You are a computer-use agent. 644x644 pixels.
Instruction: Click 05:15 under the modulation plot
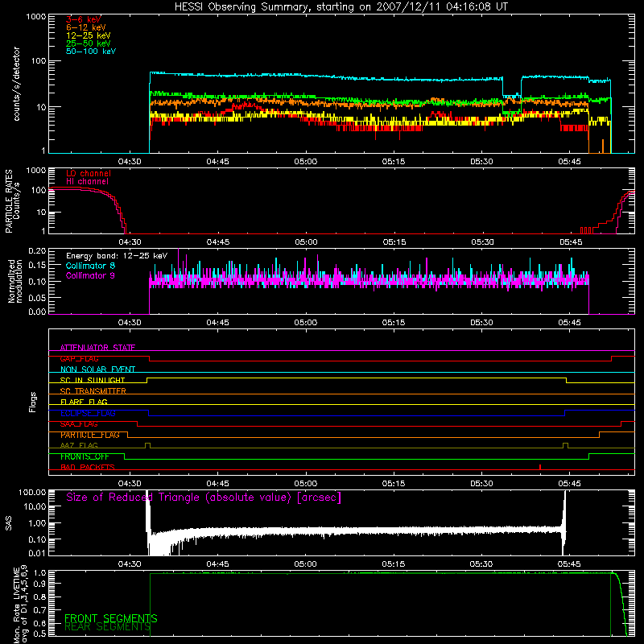(x=394, y=323)
